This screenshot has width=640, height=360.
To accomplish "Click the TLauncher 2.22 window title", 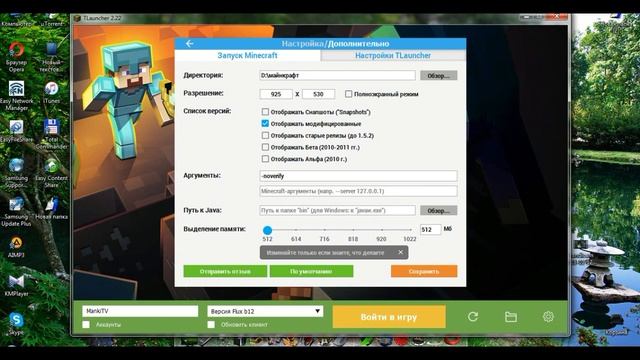I will (x=101, y=18).
